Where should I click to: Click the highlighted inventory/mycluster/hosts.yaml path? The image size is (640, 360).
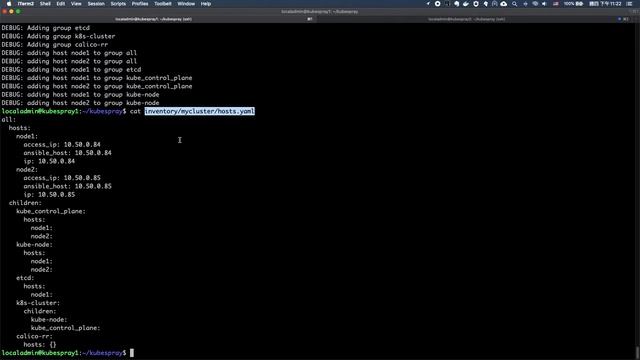coord(200,111)
